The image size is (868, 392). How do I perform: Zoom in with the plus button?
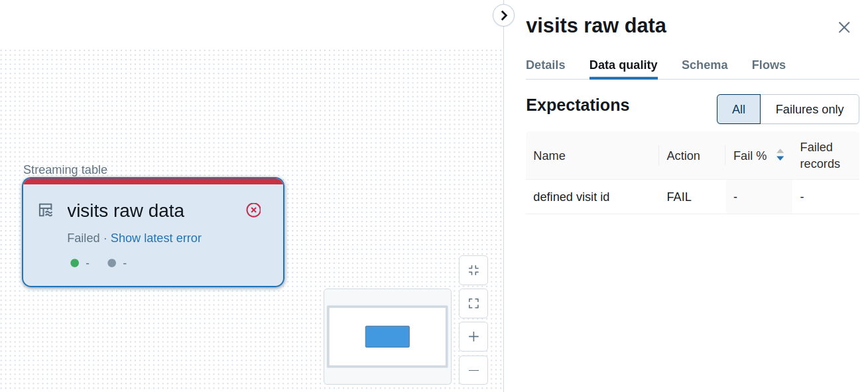point(473,336)
